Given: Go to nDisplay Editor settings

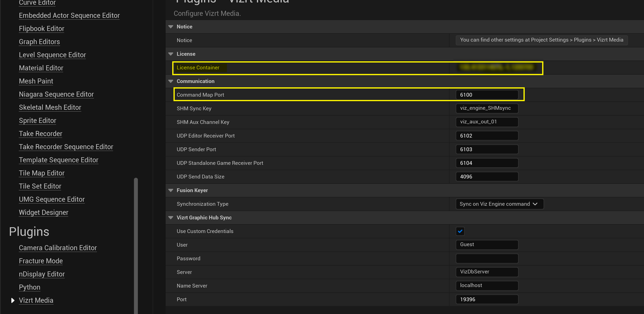Looking at the screenshot, I should 42,274.
